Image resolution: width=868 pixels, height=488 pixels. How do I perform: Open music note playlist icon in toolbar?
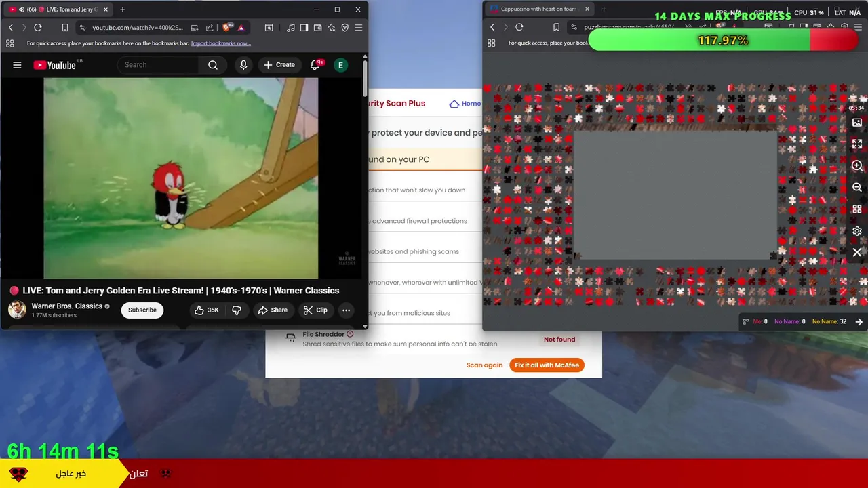tap(291, 28)
